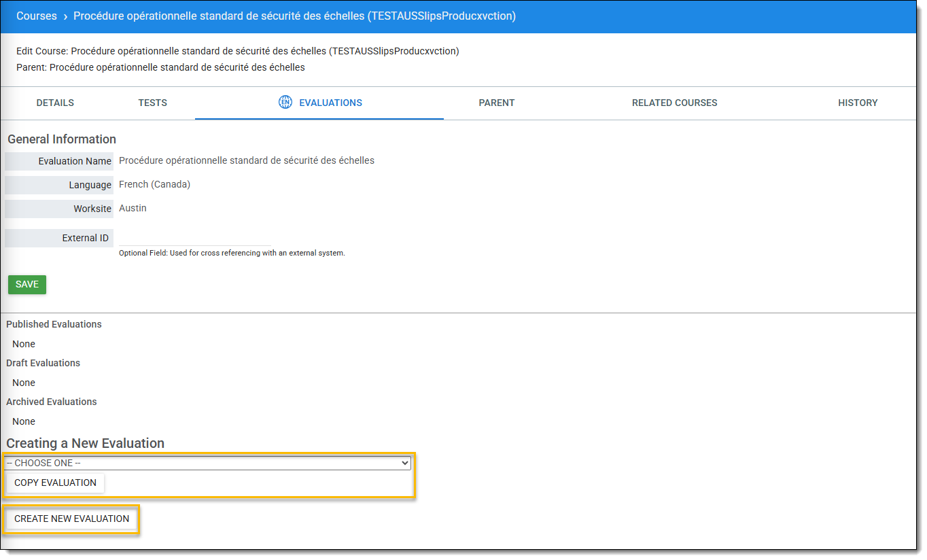
Task: View the History tab
Action: (857, 103)
